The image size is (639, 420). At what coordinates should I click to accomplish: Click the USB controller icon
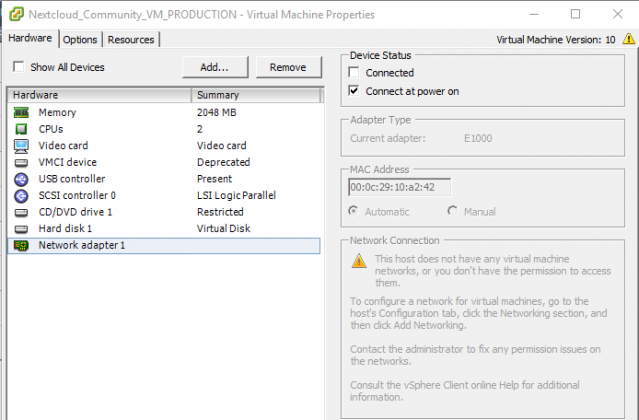[21, 179]
